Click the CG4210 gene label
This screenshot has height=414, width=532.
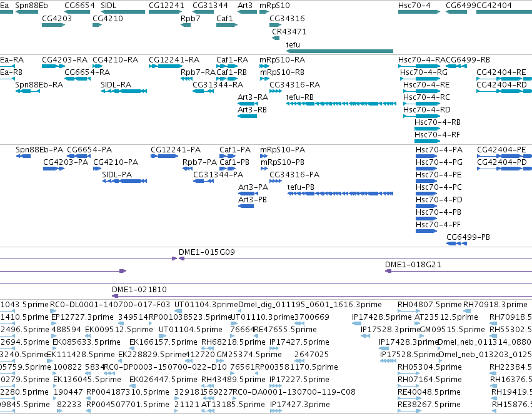108,18
